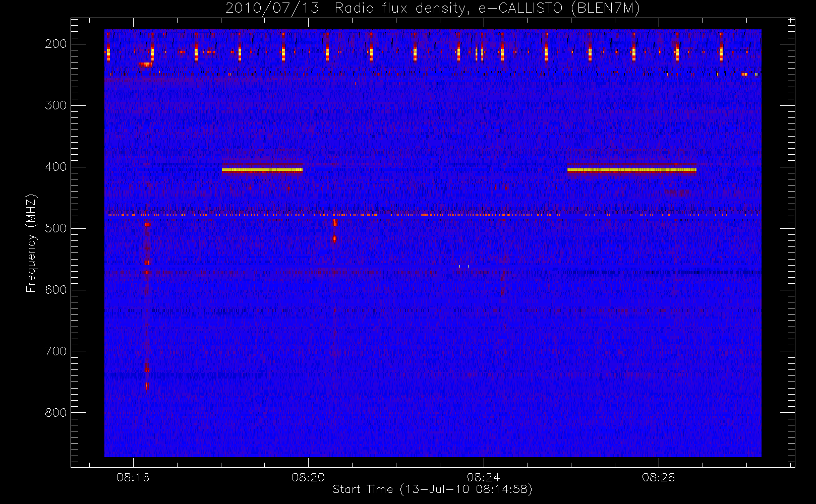Select the 200 frequency tick label

click(x=55, y=44)
